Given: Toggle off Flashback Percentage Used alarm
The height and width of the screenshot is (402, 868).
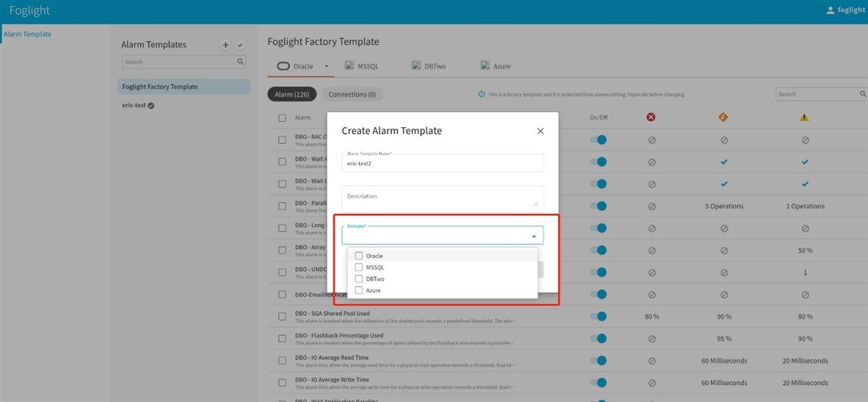Looking at the screenshot, I should (x=598, y=338).
